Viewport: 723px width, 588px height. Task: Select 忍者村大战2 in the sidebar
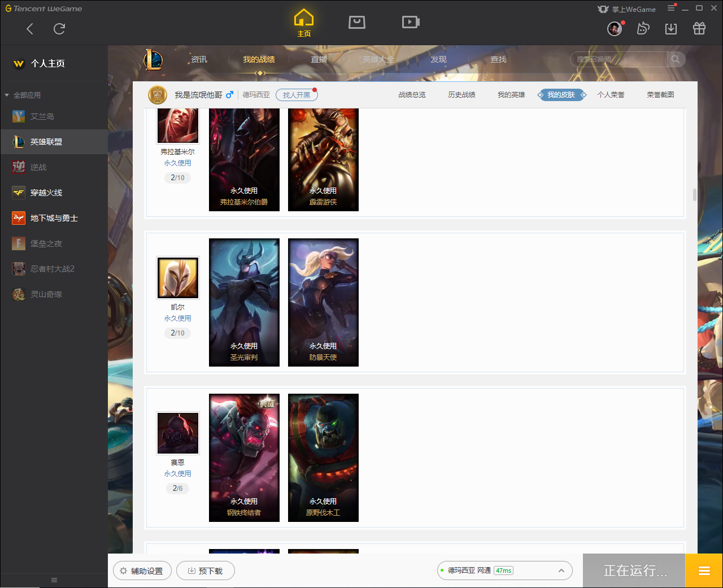[x=54, y=269]
